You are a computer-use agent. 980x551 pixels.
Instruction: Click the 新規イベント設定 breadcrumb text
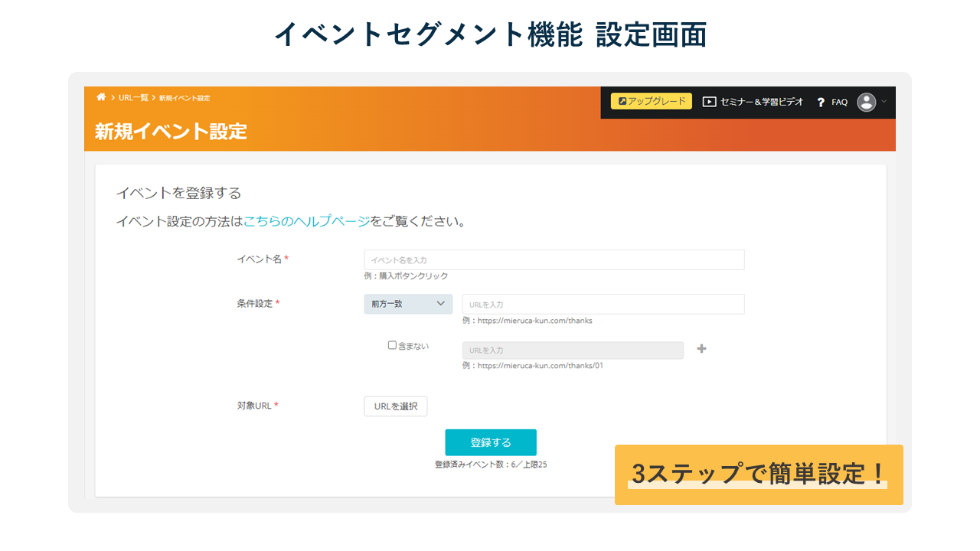coord(185,98)
